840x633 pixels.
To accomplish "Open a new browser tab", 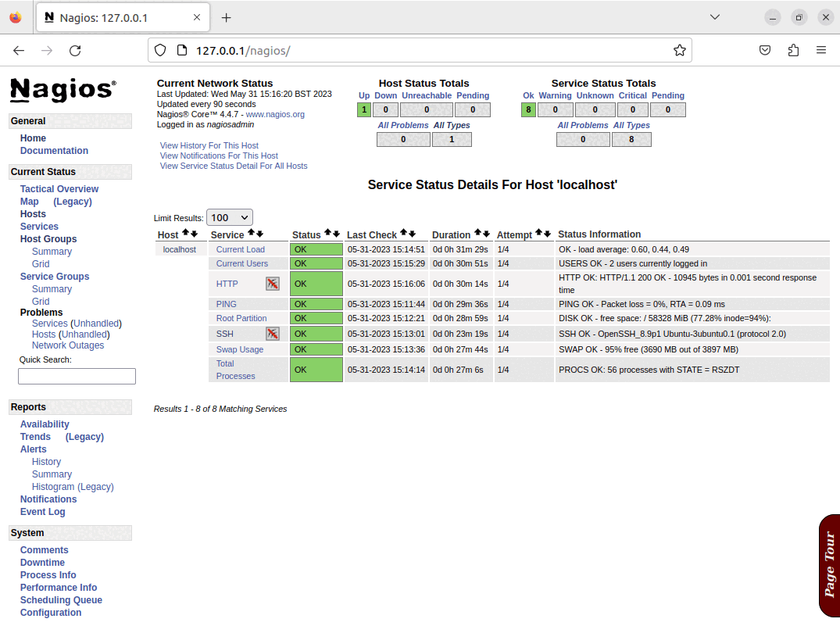I will pyautogui.click(x=227, y=16).
